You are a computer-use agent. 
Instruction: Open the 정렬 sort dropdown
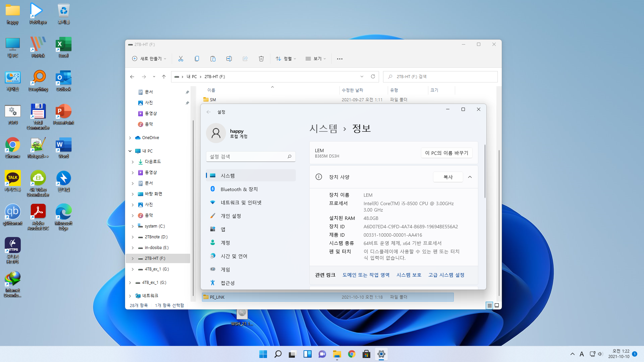(x=286, y=59)
